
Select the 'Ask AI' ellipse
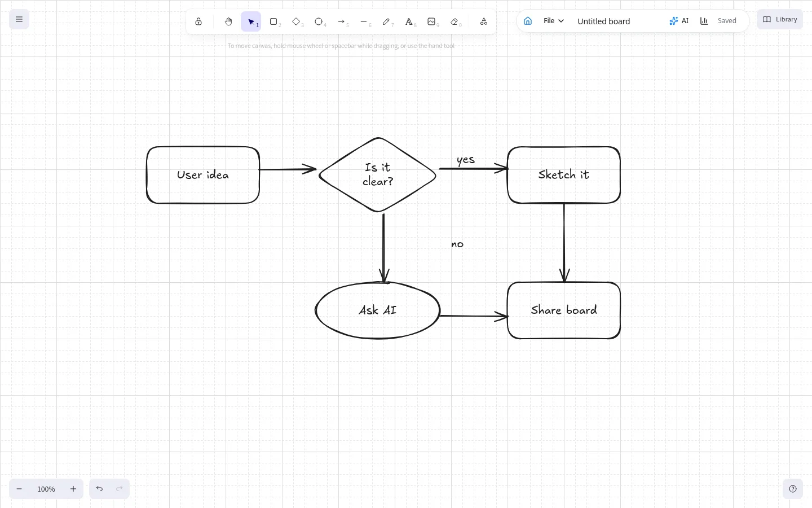(x=378, y=310)
